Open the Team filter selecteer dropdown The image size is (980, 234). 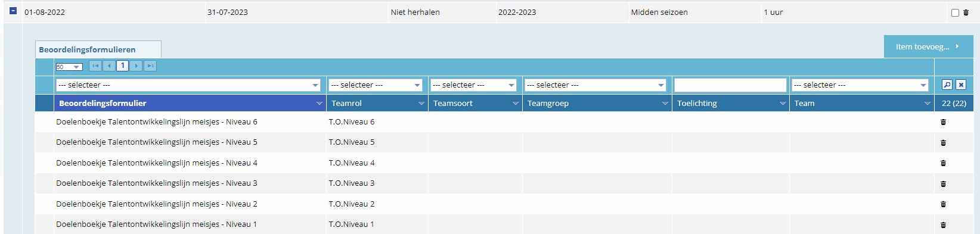click(x=860, y=85)
